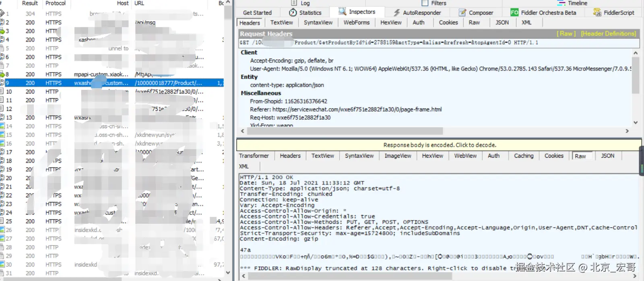Open the response ImageView tab

click(398, 156)
